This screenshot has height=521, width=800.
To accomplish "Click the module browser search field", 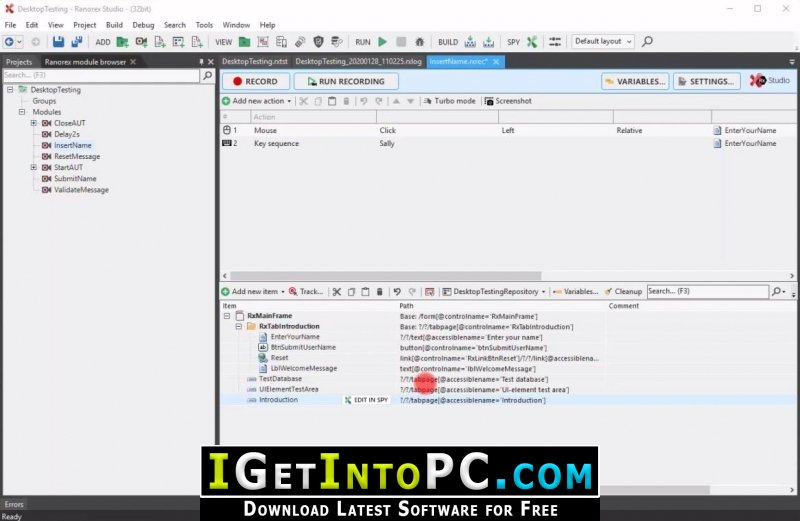I will pos(102,76).
